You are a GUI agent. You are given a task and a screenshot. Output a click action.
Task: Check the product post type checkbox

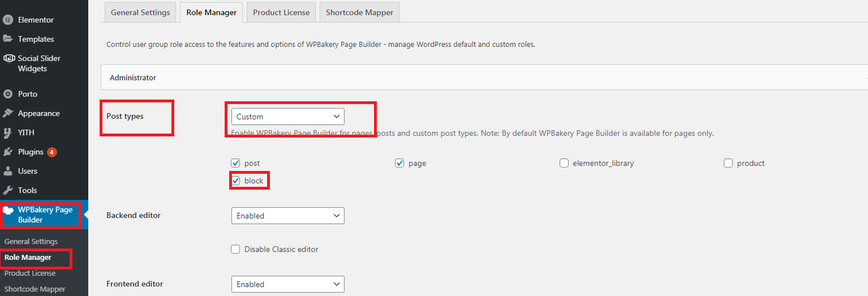(728, 163)
